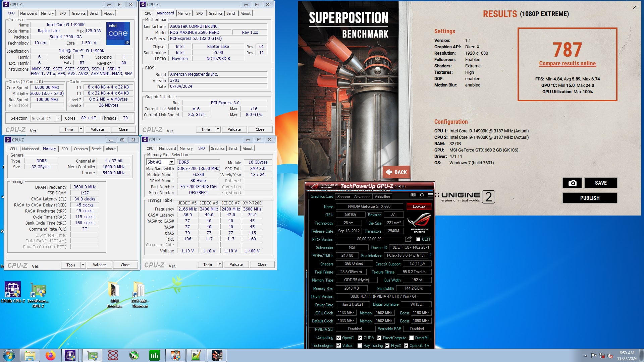
Task: Click the PUBLISH button in Superposition
Action: point(590,198)
